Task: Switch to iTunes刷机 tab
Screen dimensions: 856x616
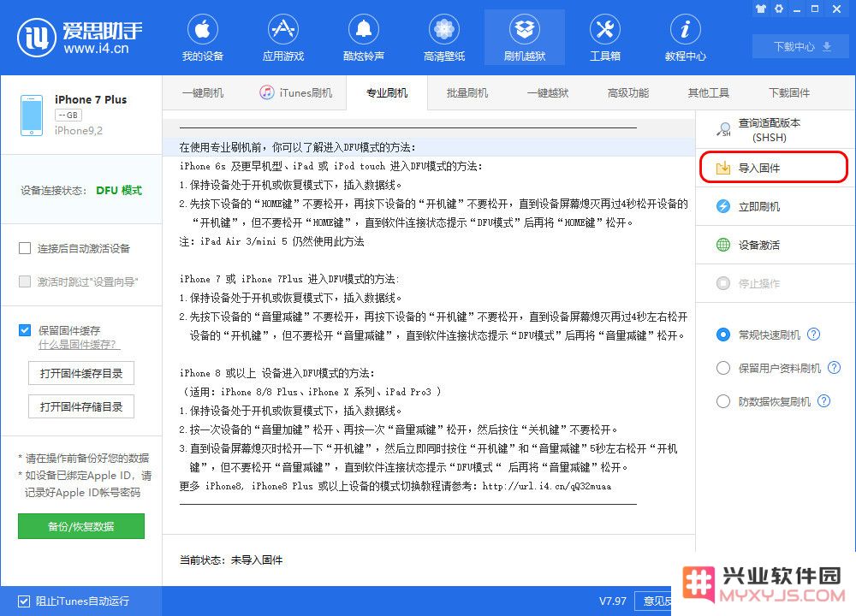Action: click(x=296, y=92)
